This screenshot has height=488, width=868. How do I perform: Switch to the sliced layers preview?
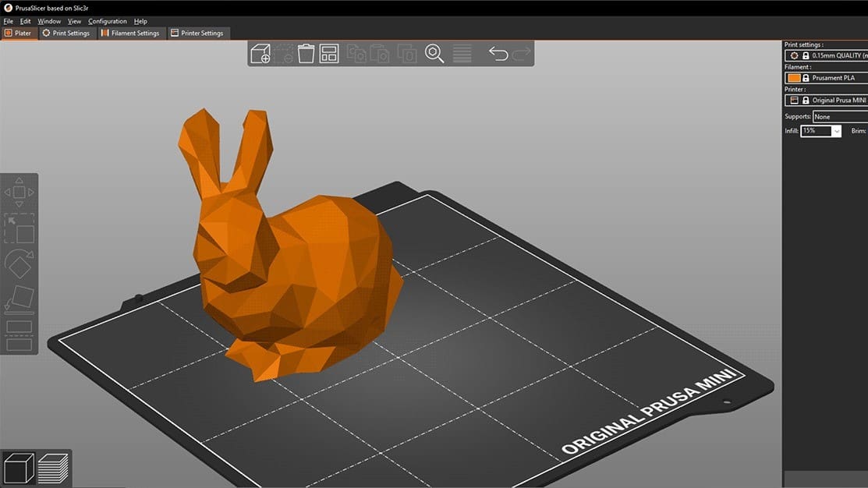(53, 468)
